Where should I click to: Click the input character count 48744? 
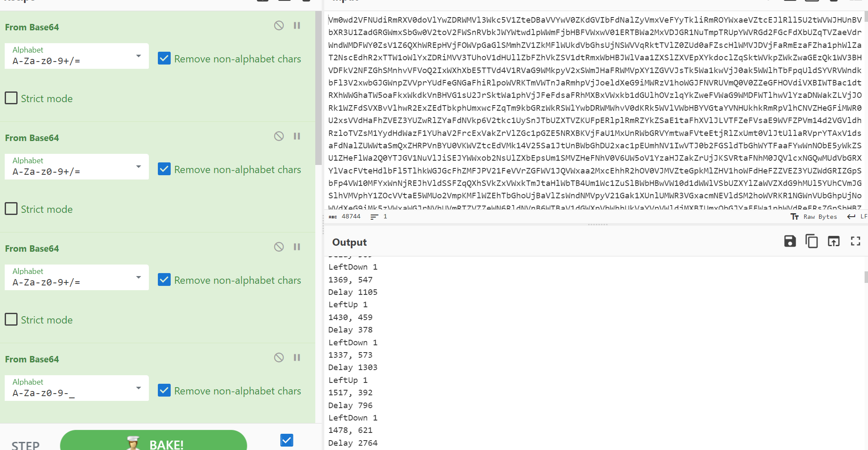coord(345,217)
